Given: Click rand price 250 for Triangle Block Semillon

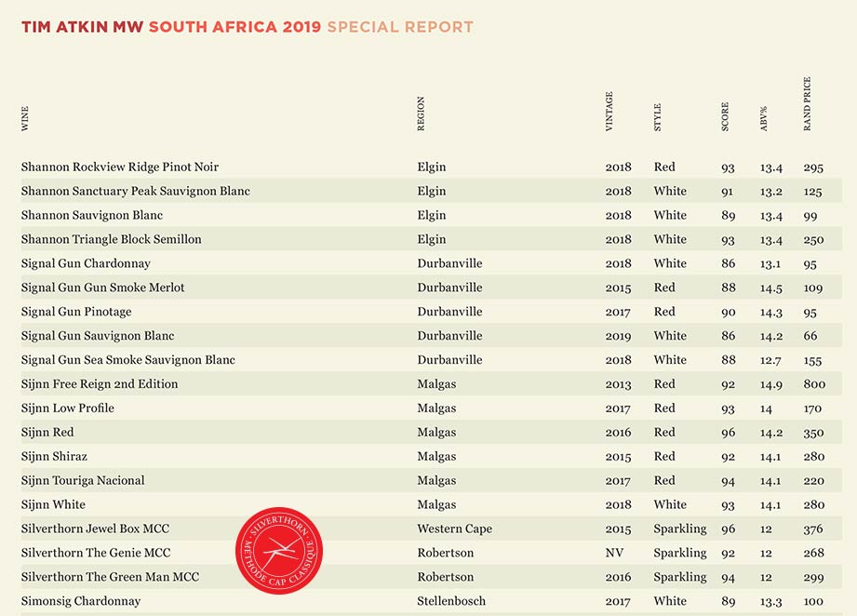Looking at the screenshot, I should point(813,240).
